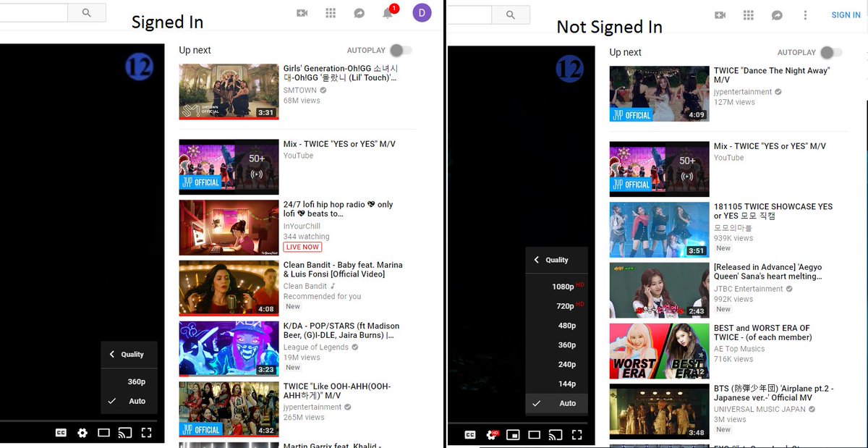Open K/DA POP/STARS video title
Image resolution: width=868 pixels, height=448 pixels.
pos(342,331)
